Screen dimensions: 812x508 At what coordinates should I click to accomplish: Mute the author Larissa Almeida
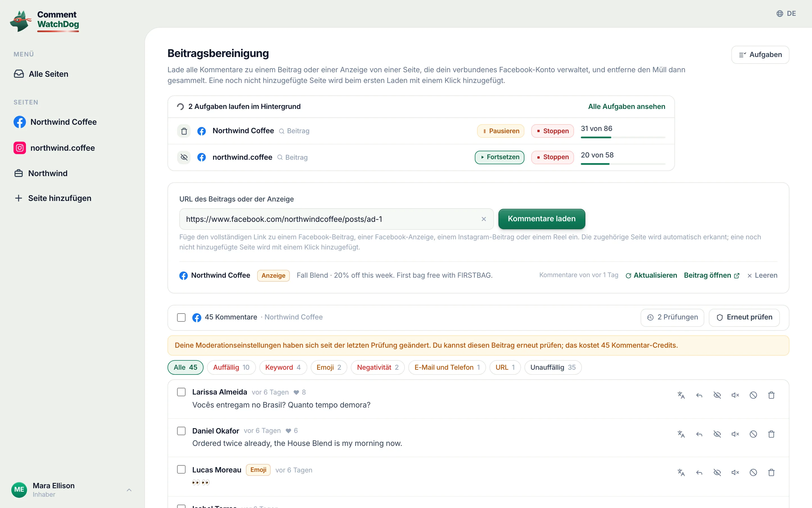[735, 395]
